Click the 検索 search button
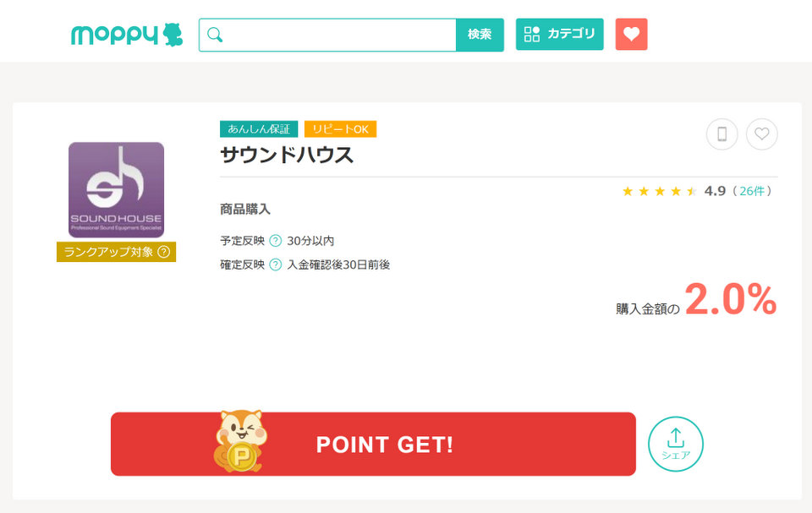 [480, 35]
